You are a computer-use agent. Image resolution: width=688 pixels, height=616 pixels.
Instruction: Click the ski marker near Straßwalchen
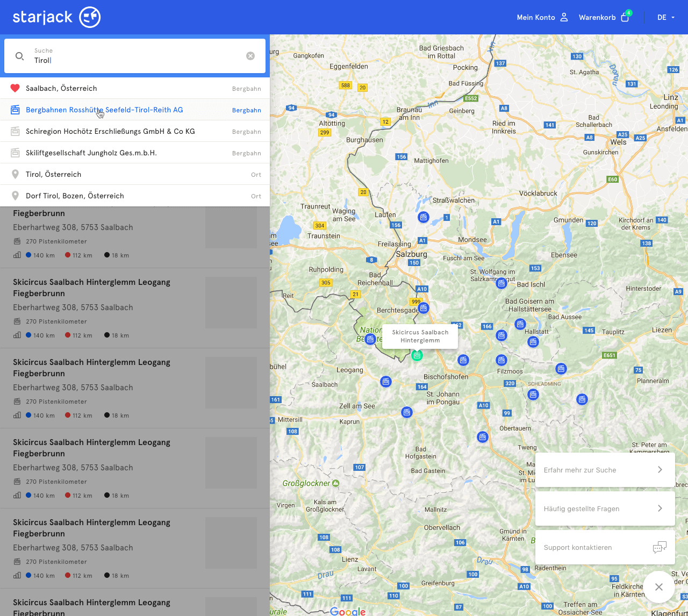pos(424,217)
